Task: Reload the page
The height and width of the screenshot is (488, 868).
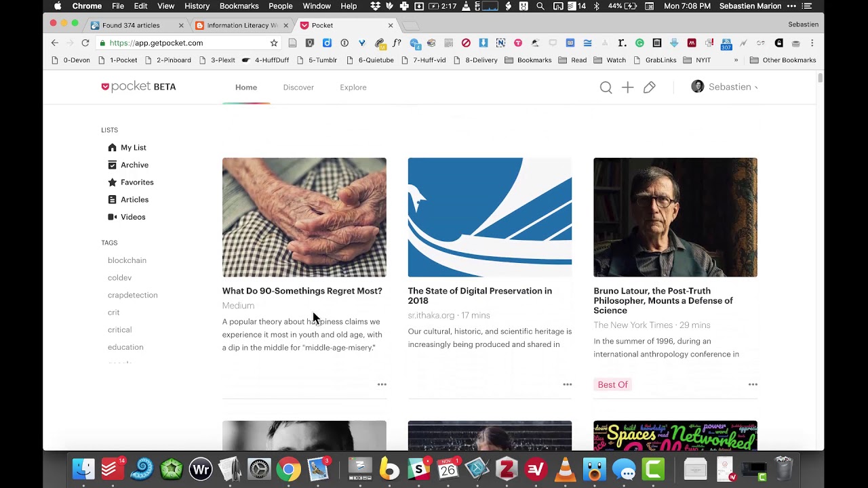Action: click(x=85, y=43)
